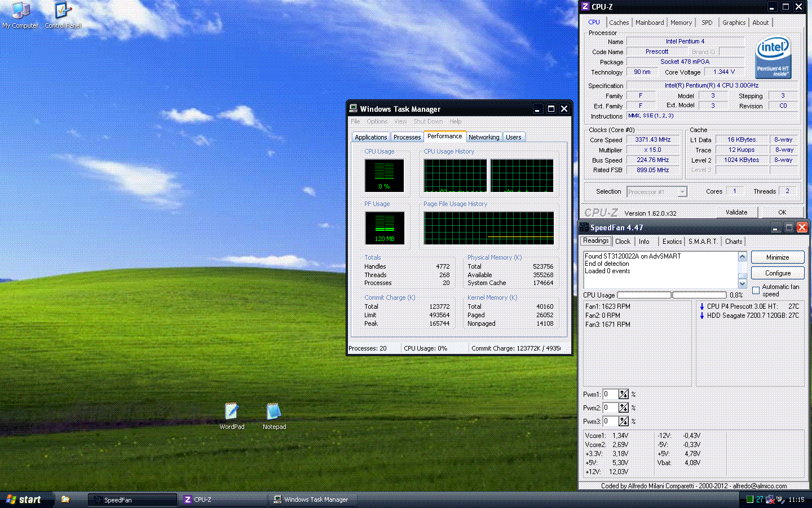The image size is (812, 508).
Task: Click the Task Manager green CPU tray icon
Action: (749, 500)
